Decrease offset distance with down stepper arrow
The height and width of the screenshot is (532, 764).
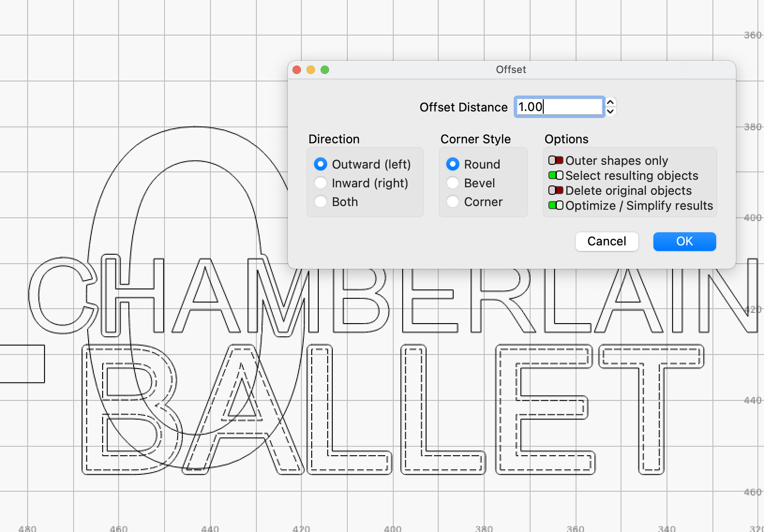click(610, 111)
